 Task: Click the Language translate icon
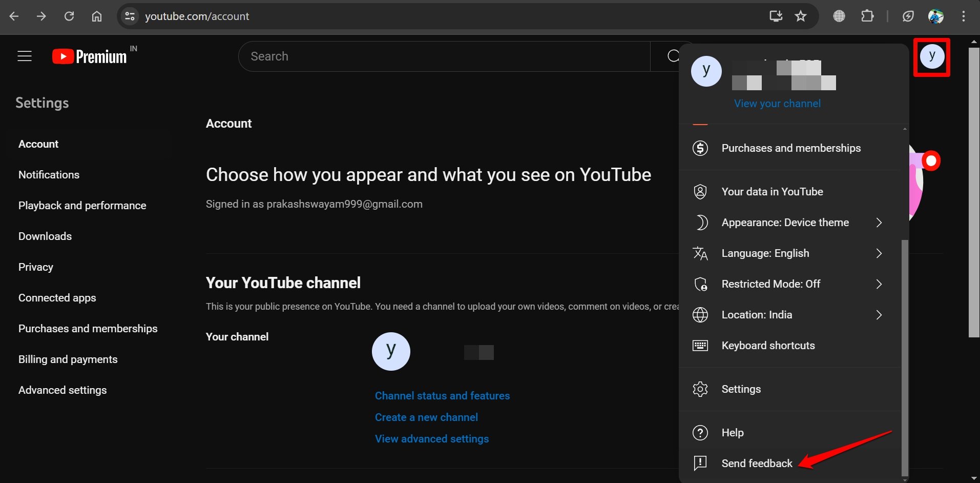[700, 253]
